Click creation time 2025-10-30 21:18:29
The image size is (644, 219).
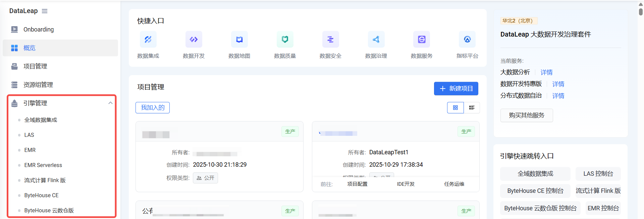(x=220, y=165)
